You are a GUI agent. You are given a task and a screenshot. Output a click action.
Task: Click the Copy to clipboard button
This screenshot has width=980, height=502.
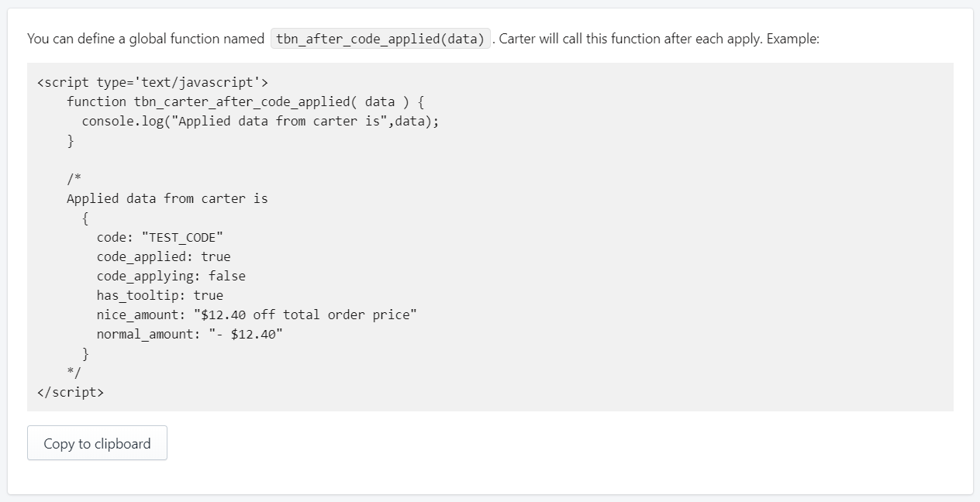tap(97, 443)
